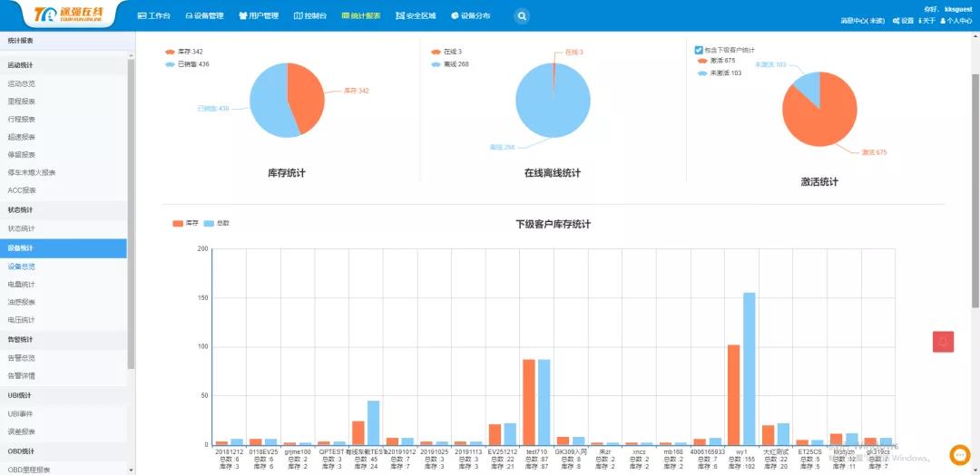Open 状态统计 item under 状态统计 group
This screenshot has height=475, width=980.
[x=21, y=228]
